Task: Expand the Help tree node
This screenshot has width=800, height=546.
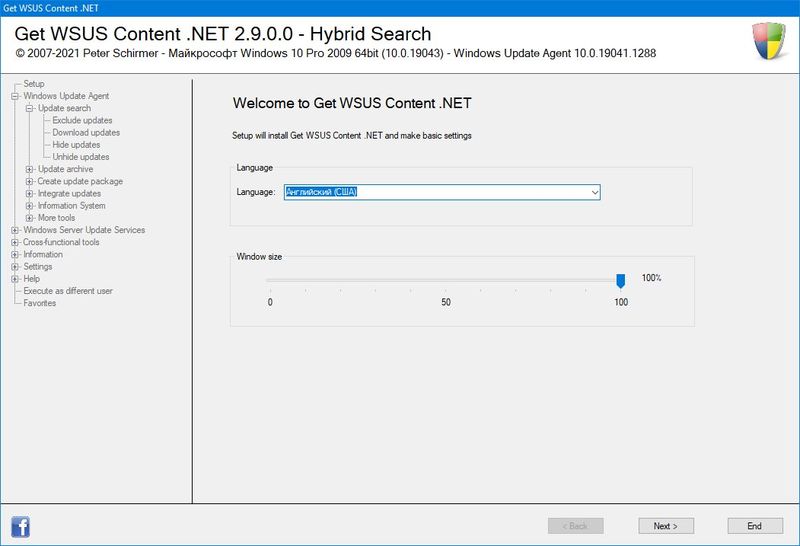Action: point(15,279)
